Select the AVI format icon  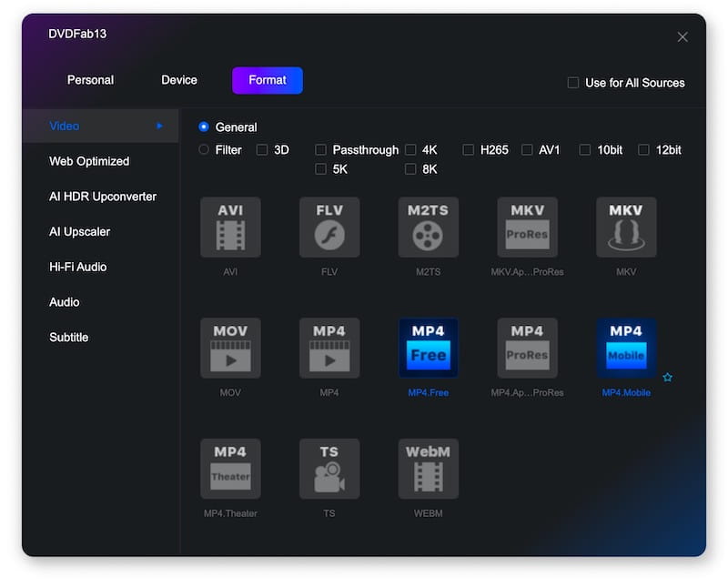(x=230, y=228)
